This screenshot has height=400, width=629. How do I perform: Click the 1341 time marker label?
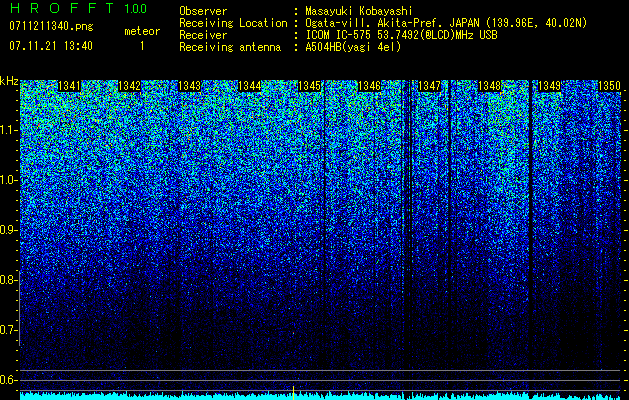(69, 86)
